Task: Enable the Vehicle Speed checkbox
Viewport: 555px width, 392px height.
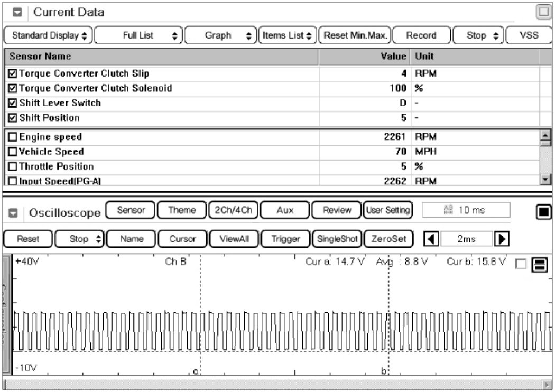Action: (13, 152)
